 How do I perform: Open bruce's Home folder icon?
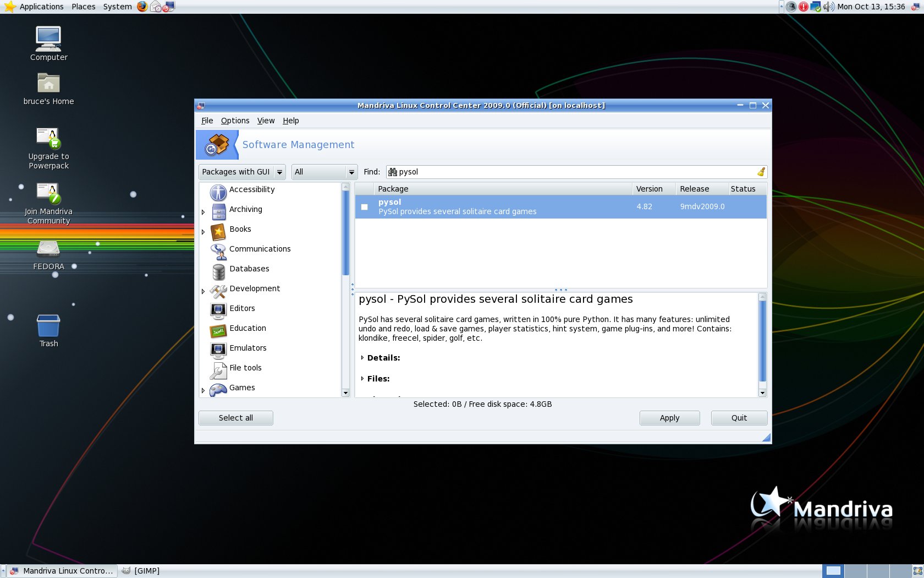coord(48,83)
